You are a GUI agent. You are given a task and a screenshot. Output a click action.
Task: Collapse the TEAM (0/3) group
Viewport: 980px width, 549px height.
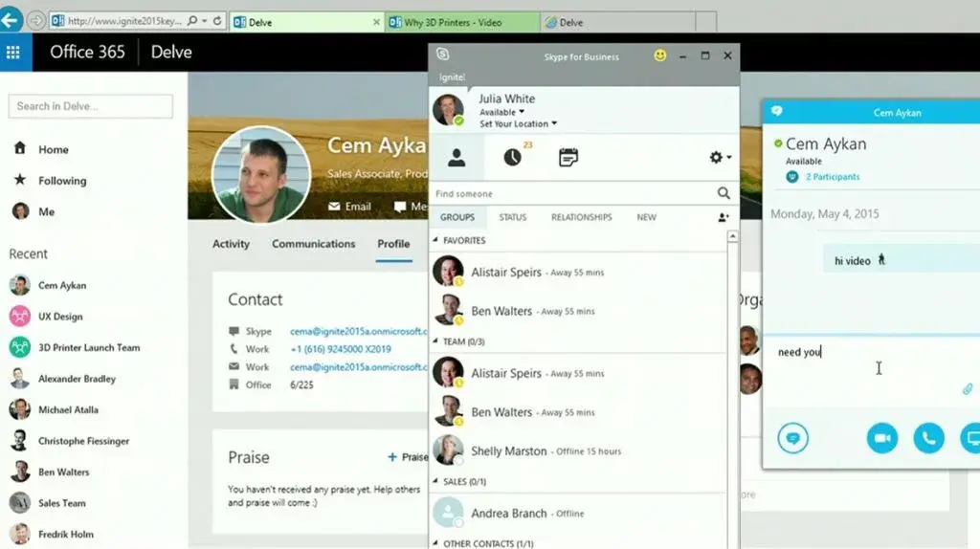[435, 341]
